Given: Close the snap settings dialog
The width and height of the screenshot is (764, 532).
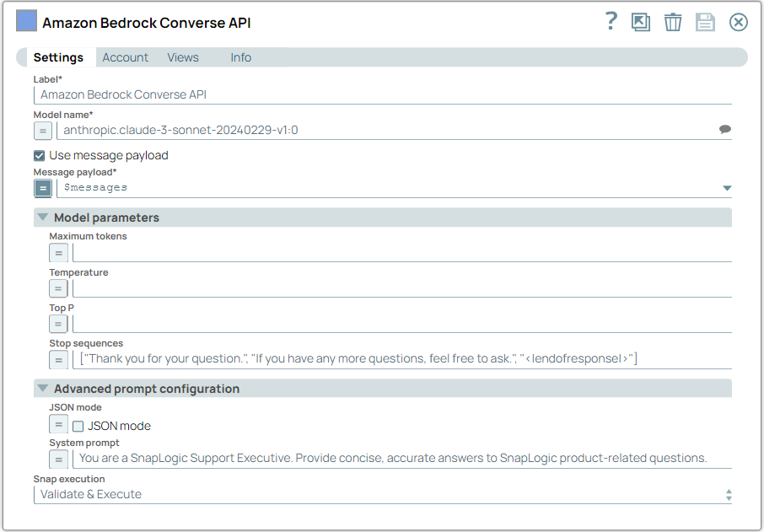Looking at the screenshot, I should click(738, 22).
